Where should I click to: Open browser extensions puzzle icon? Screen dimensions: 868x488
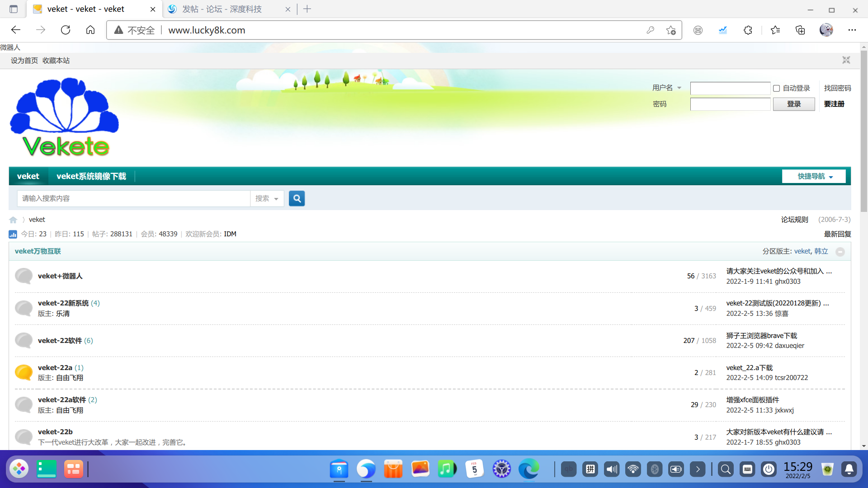[748, 30]
